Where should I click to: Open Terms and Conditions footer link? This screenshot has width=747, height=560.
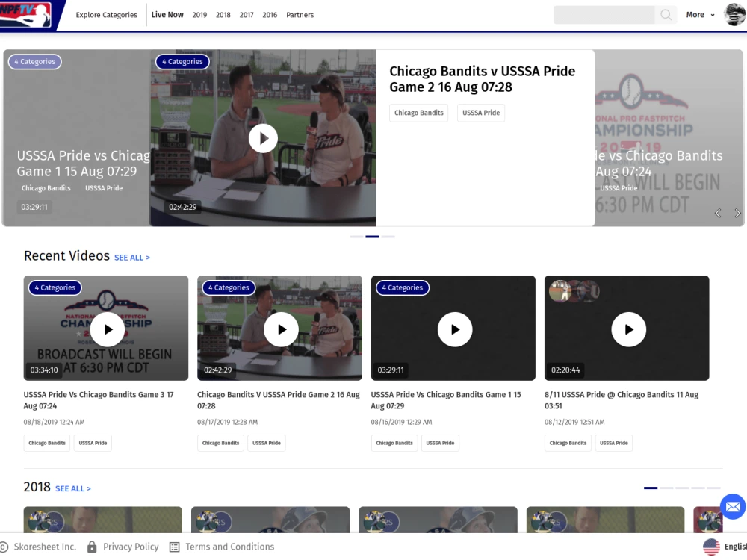pos(229,547)
